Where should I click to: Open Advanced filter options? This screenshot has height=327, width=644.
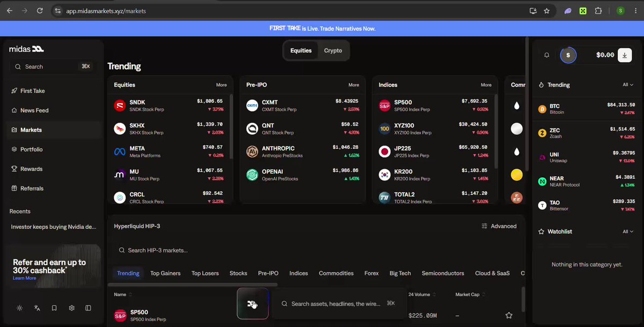pos(499,226)
